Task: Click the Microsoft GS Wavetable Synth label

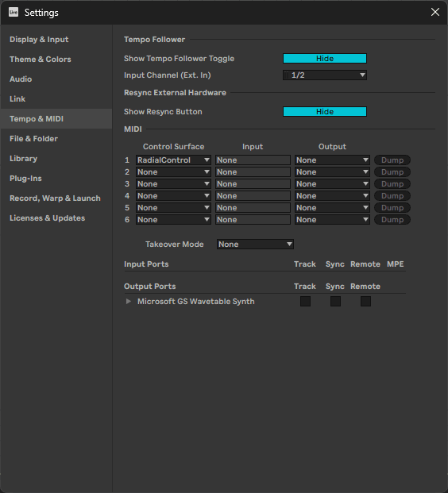Action: [196, 301]
